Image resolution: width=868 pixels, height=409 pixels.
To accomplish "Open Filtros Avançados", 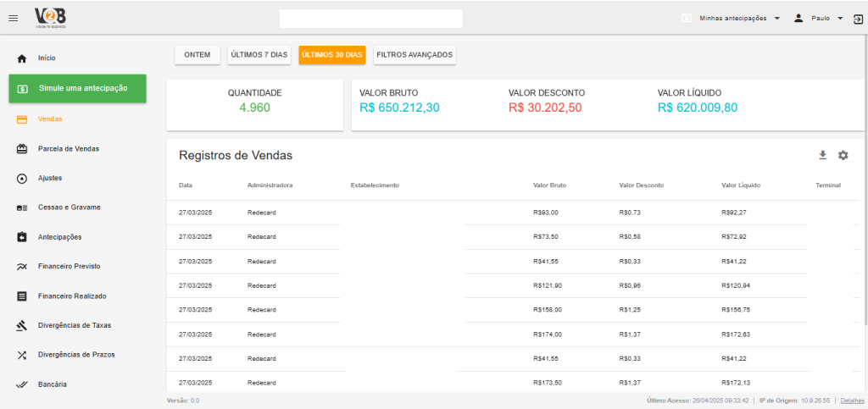I will tap(415, 55).
